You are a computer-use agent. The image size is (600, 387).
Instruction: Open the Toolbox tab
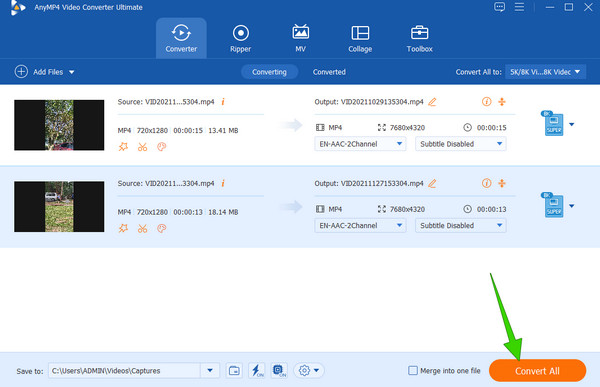point(419,38)
